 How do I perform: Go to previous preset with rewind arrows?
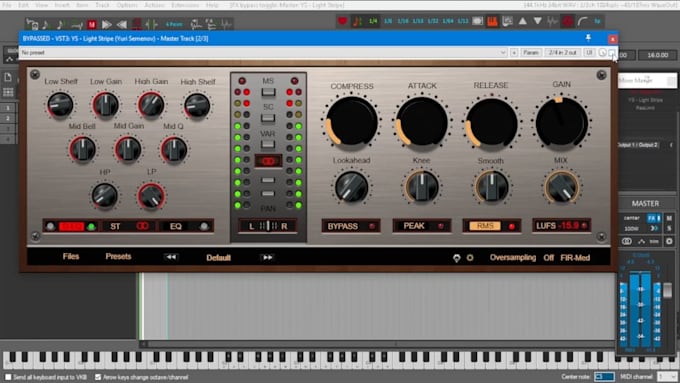pyautogui.click(x=171, y=257)
